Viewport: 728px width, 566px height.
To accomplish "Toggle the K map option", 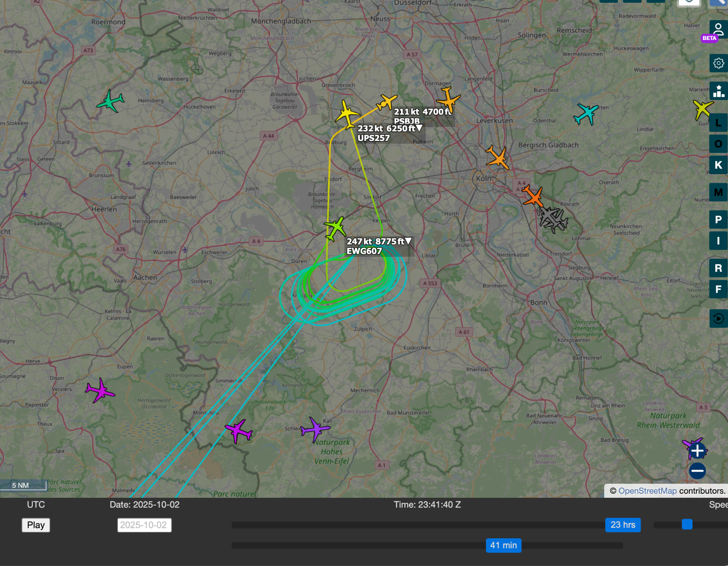I will coord(718,165).
